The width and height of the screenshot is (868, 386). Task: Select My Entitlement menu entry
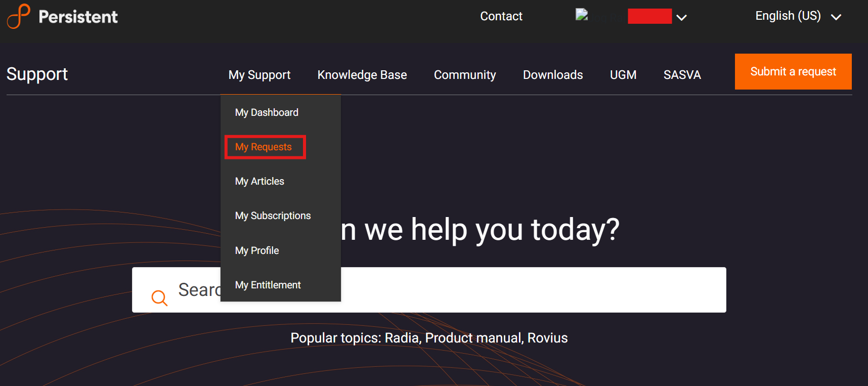click(268, 285)
